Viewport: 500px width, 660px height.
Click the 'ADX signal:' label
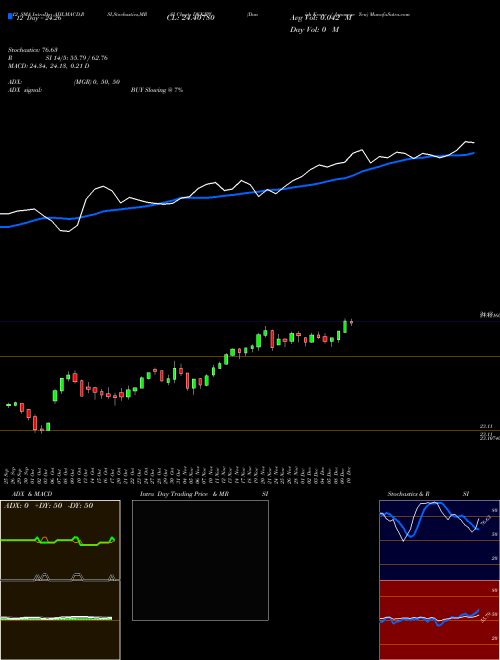[x=25, y=90]
